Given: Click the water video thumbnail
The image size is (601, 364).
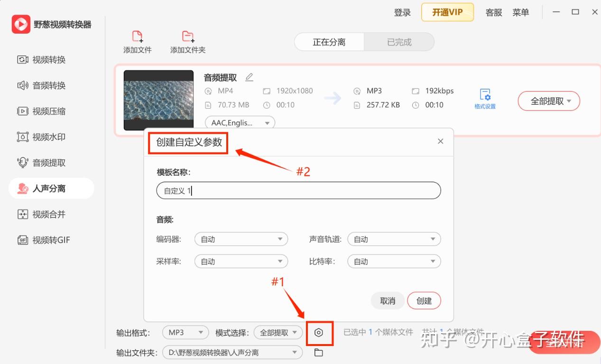Looking at the screenshot, I should (158, 100).
